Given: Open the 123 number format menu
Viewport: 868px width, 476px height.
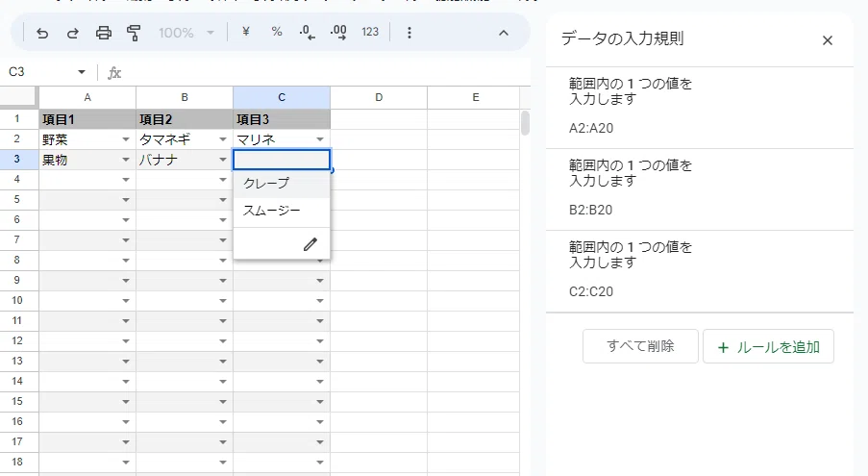Looking at the screenshot, I should click(x=370, y=32).
